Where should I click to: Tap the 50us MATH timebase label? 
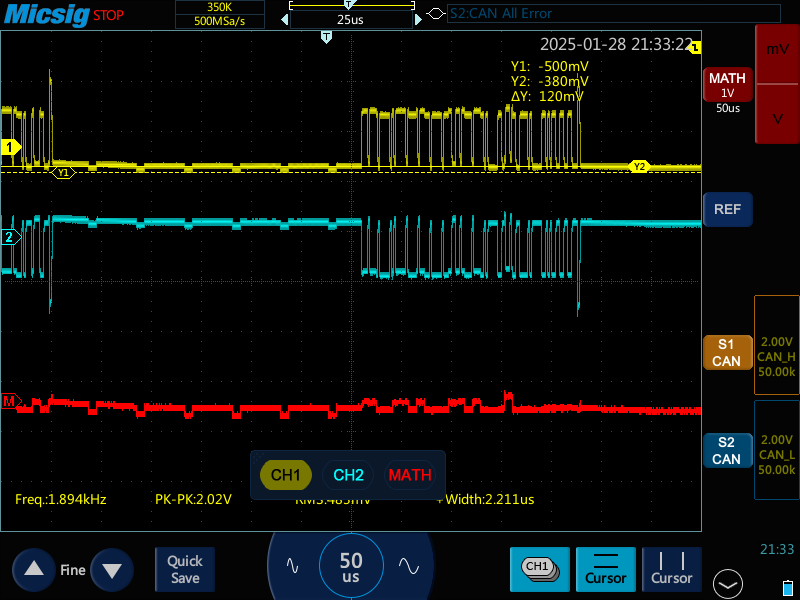(728, 108)
